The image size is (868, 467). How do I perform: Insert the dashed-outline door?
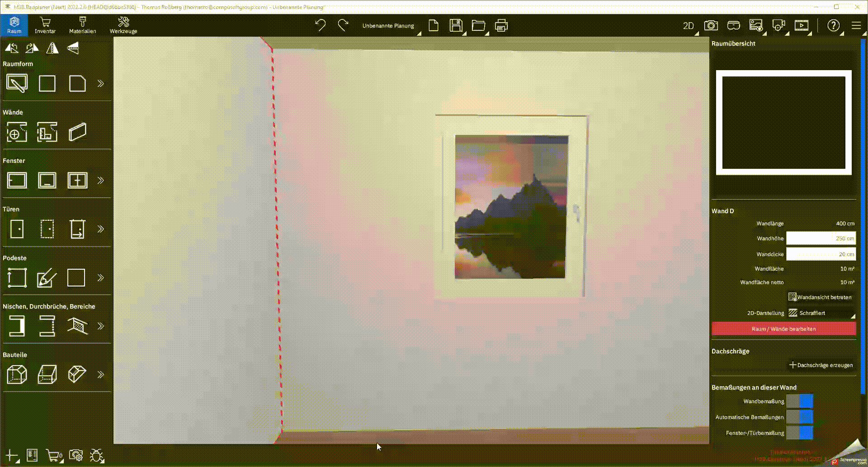click(47, 229)
